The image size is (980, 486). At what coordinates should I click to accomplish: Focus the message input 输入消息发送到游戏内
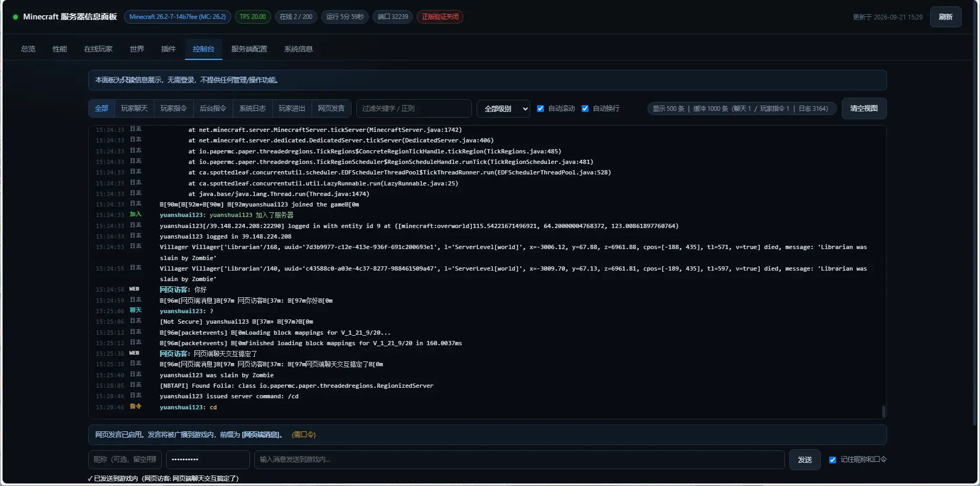tap(519, 459)
